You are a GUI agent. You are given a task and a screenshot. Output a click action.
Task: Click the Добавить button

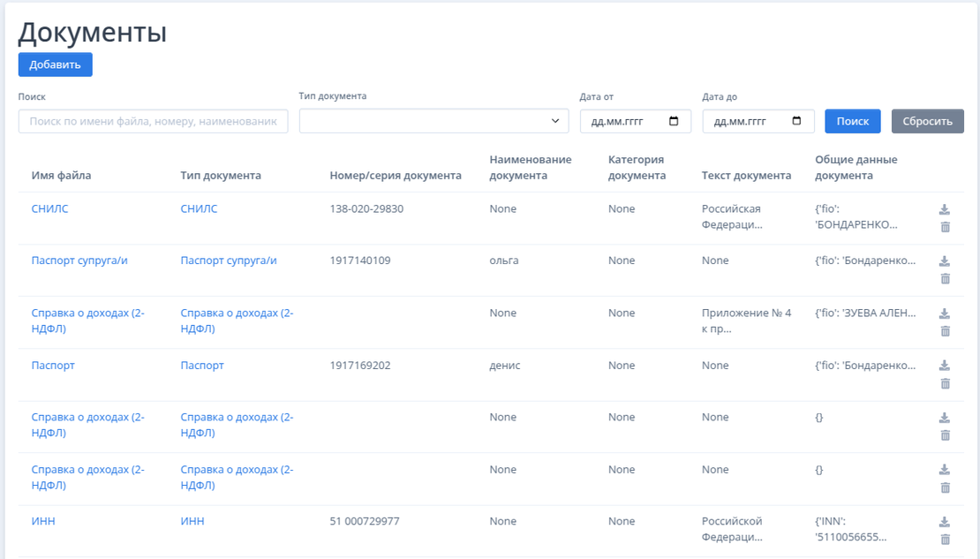(x=55, y=64)
